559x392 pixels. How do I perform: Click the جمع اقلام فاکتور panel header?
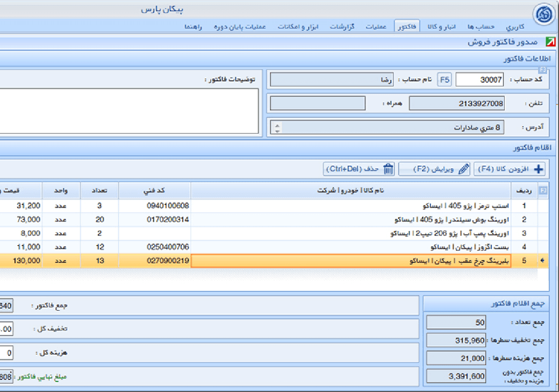click(486, 304)
